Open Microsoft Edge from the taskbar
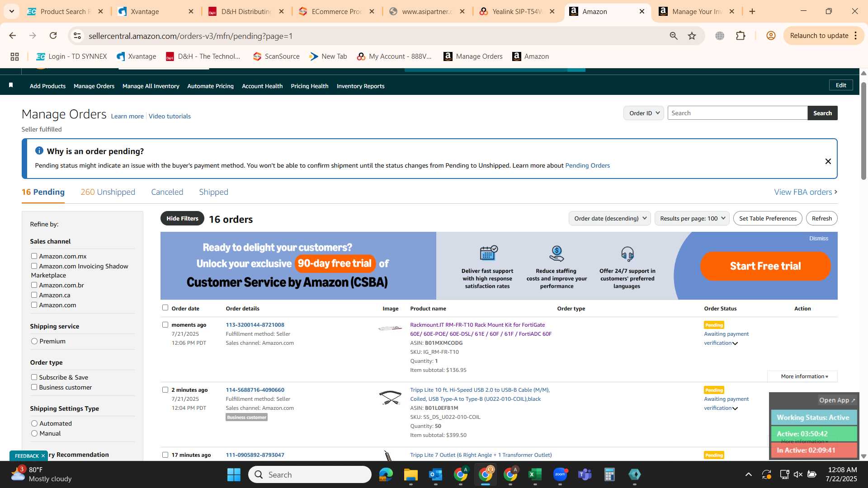868x488 pixels. coord(386,474)
